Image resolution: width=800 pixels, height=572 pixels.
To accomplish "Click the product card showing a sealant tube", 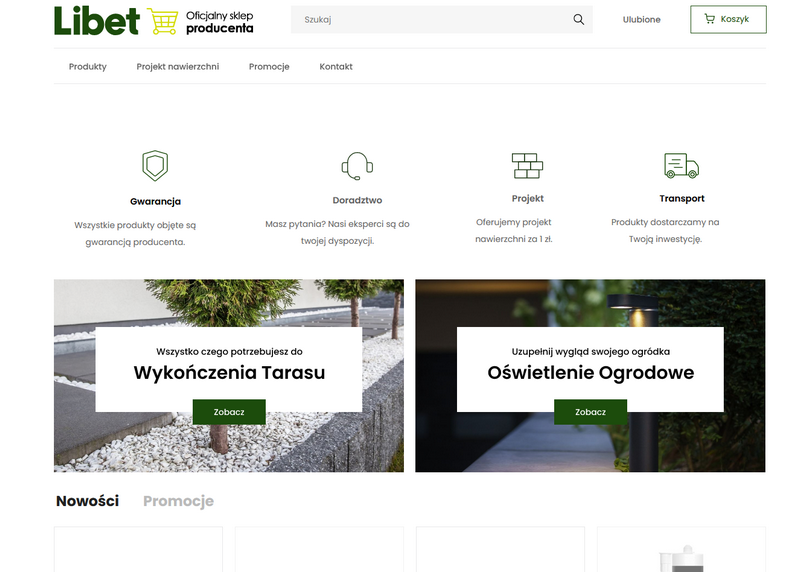I will tap(681, 549).
